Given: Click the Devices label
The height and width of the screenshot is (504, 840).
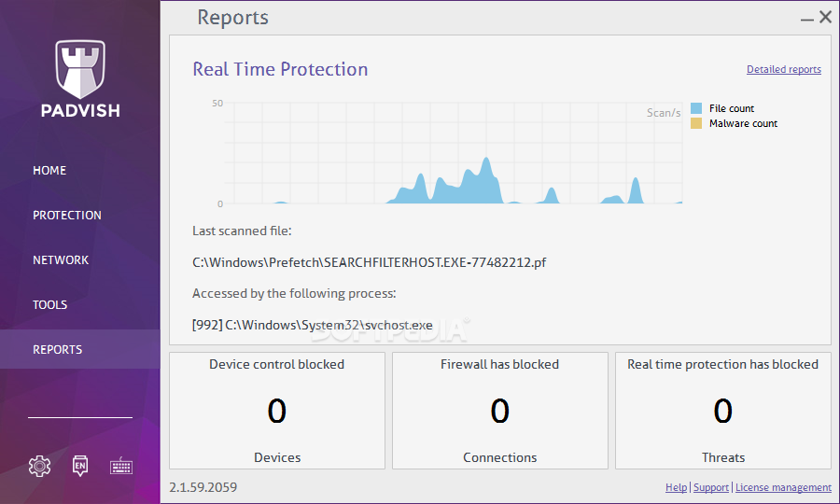Looking at the screenshot, I should [x=277, y=457].
